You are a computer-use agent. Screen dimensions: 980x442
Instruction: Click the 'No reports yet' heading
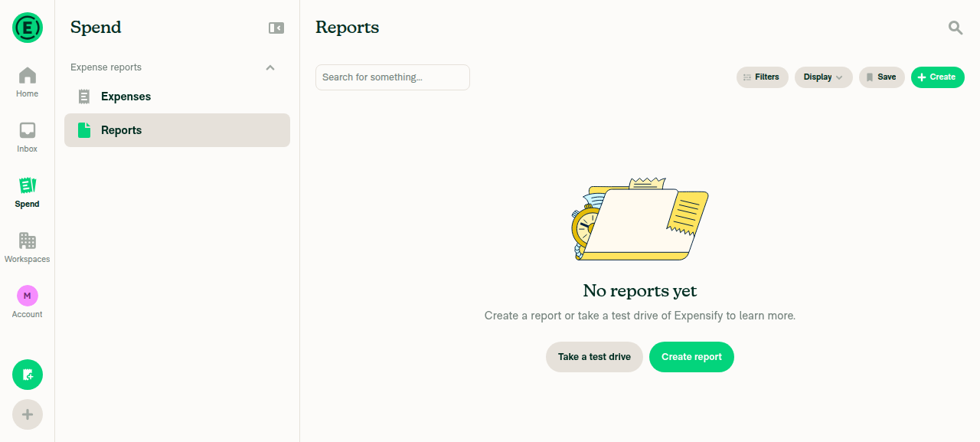(x=640, y=291)
